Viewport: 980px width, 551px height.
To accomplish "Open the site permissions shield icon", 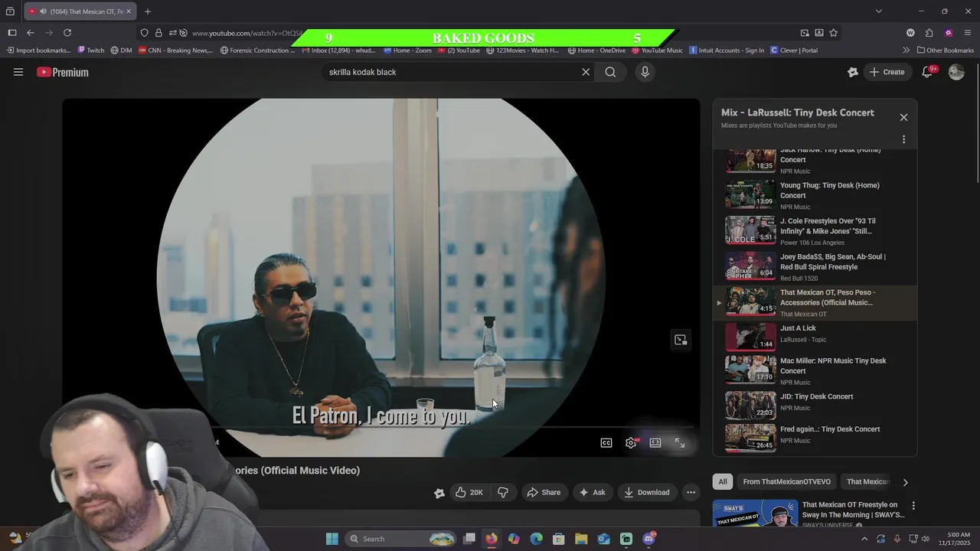I will point(144,33).
